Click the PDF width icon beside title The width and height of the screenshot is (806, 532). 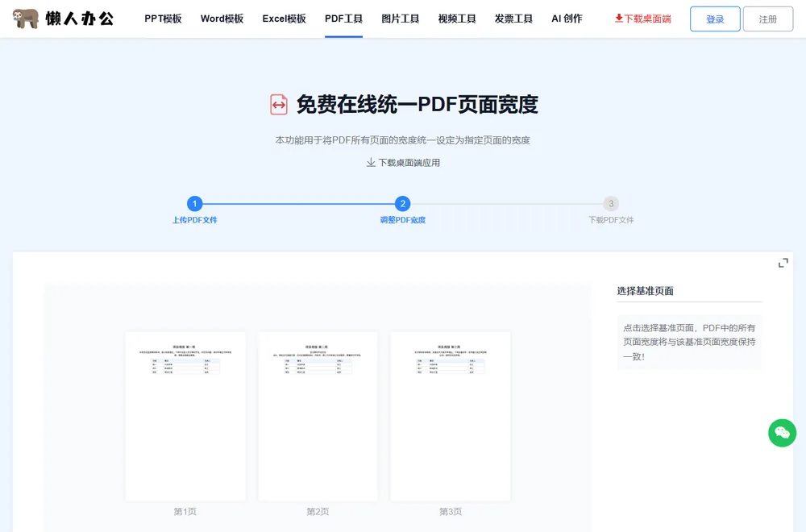click(x=279, y=105)
